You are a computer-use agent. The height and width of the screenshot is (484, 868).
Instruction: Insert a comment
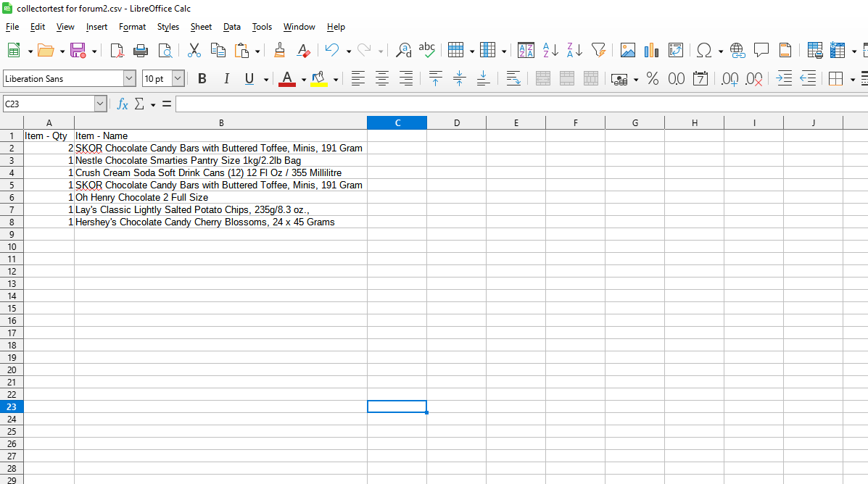tap(761, 50)
